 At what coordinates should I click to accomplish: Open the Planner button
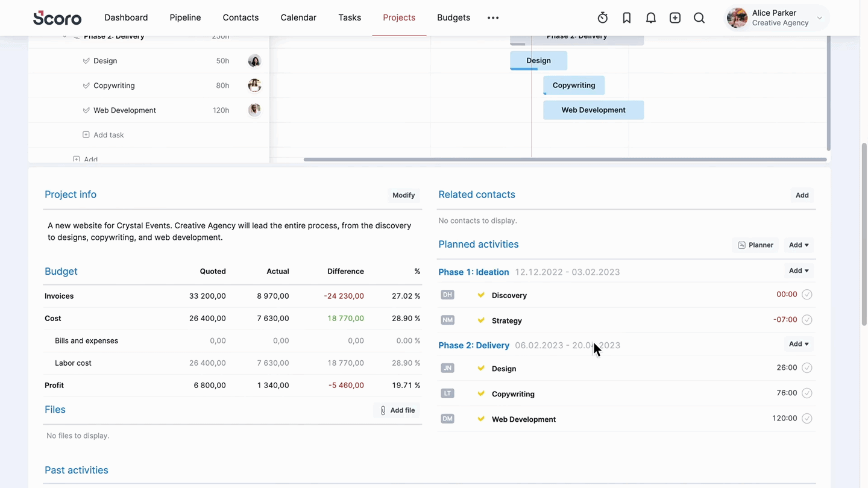click(755, 245)
